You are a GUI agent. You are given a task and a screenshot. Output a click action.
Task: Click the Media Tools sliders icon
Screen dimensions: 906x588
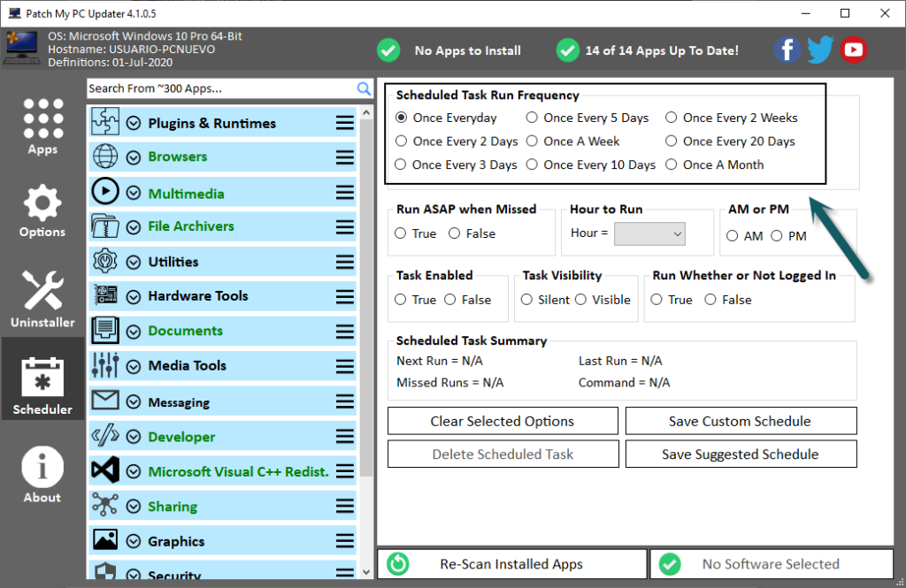(x=105, y=365)
